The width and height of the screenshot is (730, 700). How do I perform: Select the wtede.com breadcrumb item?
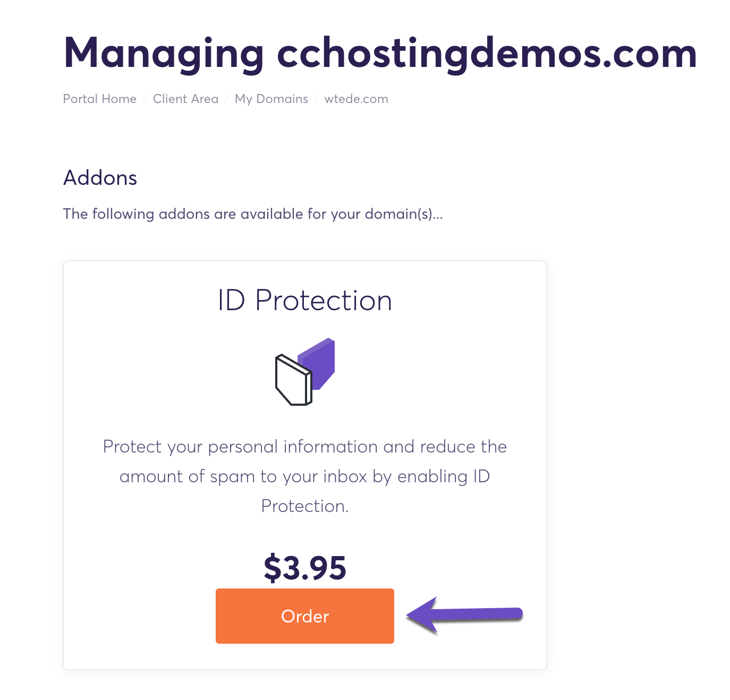pyautogui.click(x=356, y=99)
